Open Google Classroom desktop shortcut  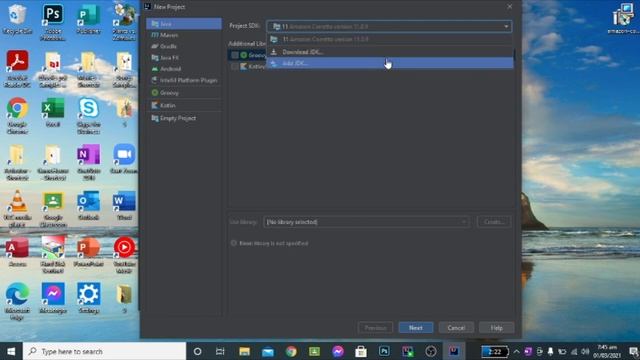(x=53, y=208)
